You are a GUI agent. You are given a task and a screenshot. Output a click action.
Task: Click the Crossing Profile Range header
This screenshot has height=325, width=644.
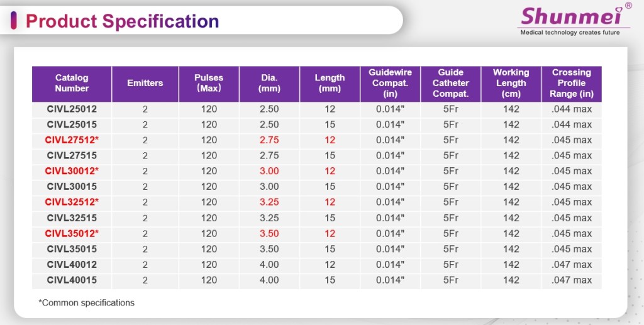[x=571, y=83]
